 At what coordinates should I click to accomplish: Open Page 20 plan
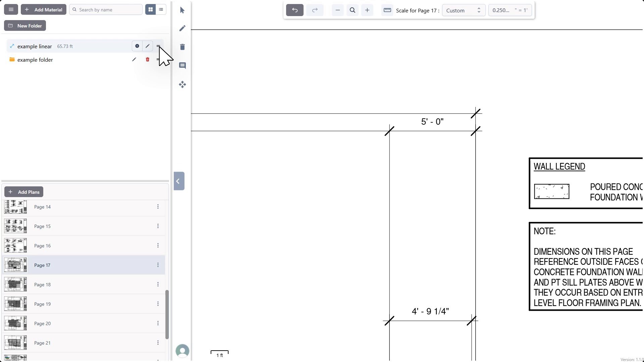pyautogui.click(x=84, y=323)
